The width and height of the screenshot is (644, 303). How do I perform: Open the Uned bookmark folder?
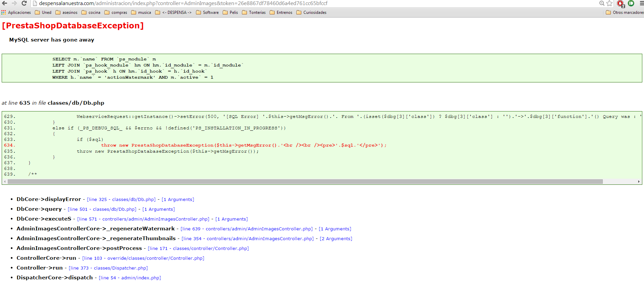(x=43, y=12)
